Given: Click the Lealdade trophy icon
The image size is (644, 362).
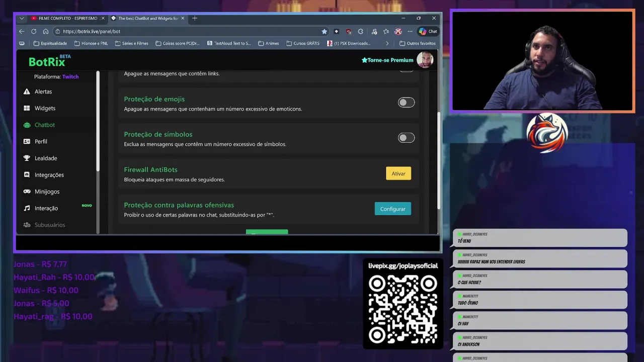Looking at the screenshot, I should coord(27,158).
